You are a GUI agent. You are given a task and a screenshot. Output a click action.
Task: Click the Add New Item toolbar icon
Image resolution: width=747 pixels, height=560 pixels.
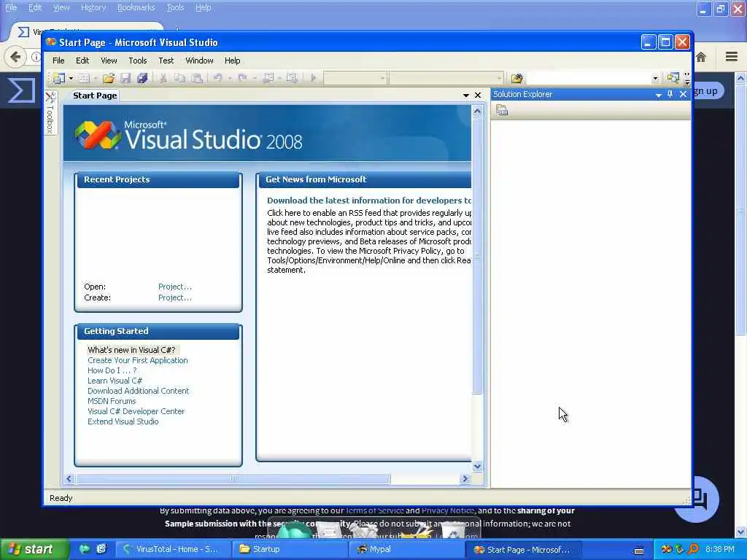click(83, 78)
